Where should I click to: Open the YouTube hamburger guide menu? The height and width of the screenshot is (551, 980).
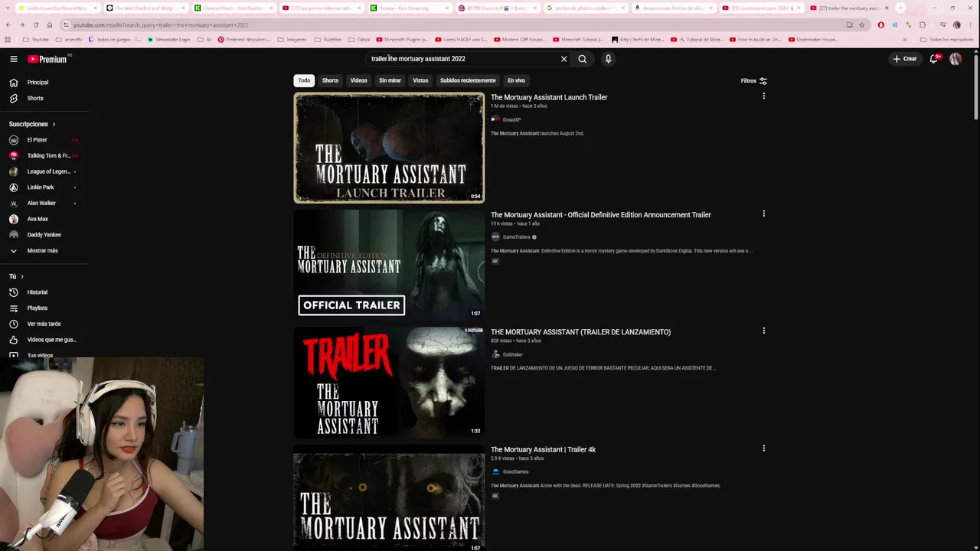pyautogui.click(x=14, y=59)
